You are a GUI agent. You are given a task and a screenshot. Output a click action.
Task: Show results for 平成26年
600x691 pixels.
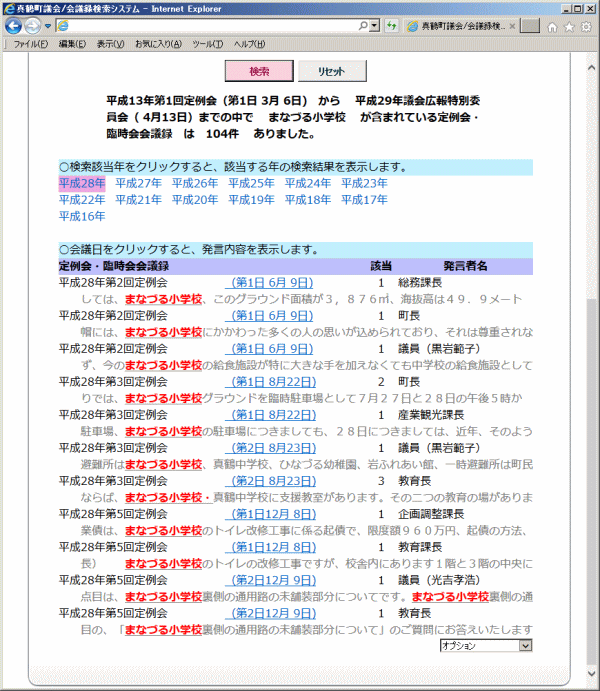tap(195, 183)
